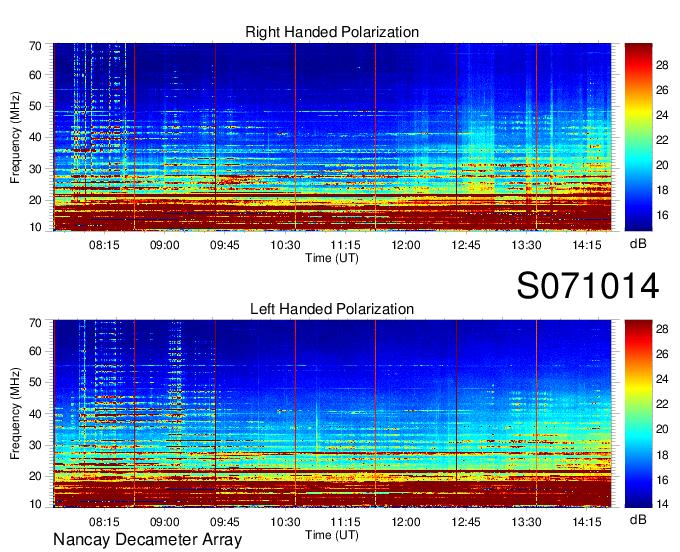Click the 09:00 tick on Left Handed plot
The image size is (680, 552).
coord(164,522)
